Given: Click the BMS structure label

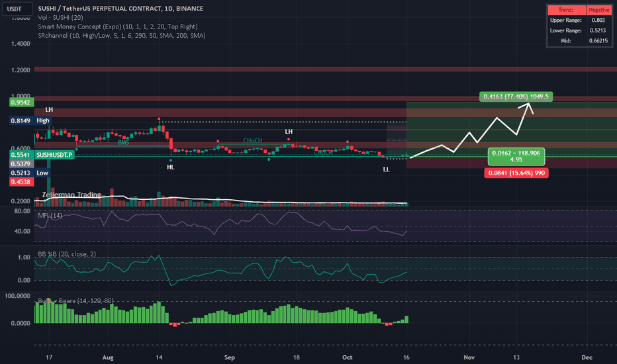Looking at the screenshot, I should tap(123, 142).
